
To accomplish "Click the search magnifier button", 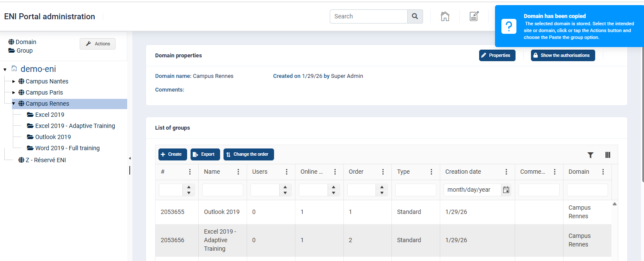I will (415, 16).
